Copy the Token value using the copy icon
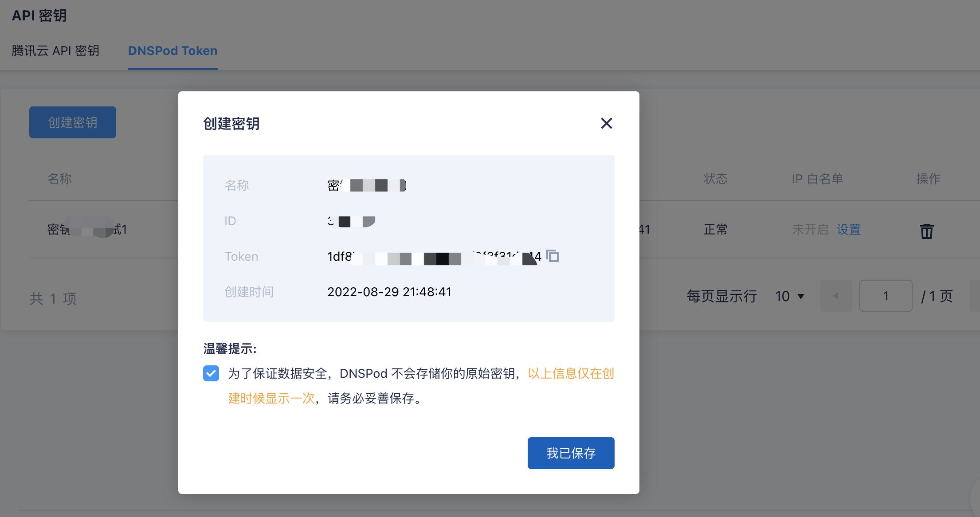 click(x=553, y=256)
